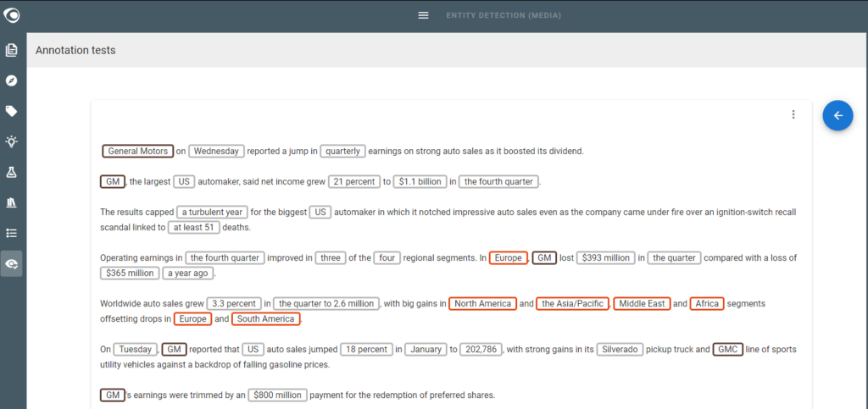This screenshot has height=409, width=868.
Task: Select the 202,786 entity chip
Action: 481,350
